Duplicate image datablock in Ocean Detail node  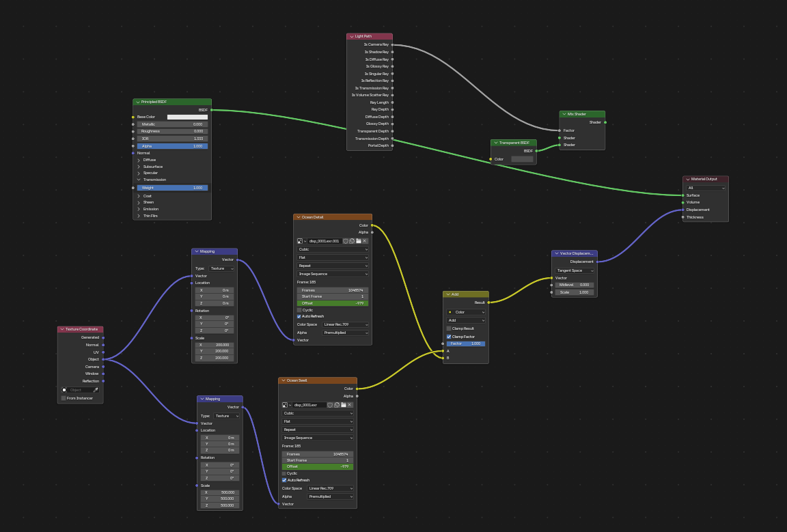(x=352, y=241)
